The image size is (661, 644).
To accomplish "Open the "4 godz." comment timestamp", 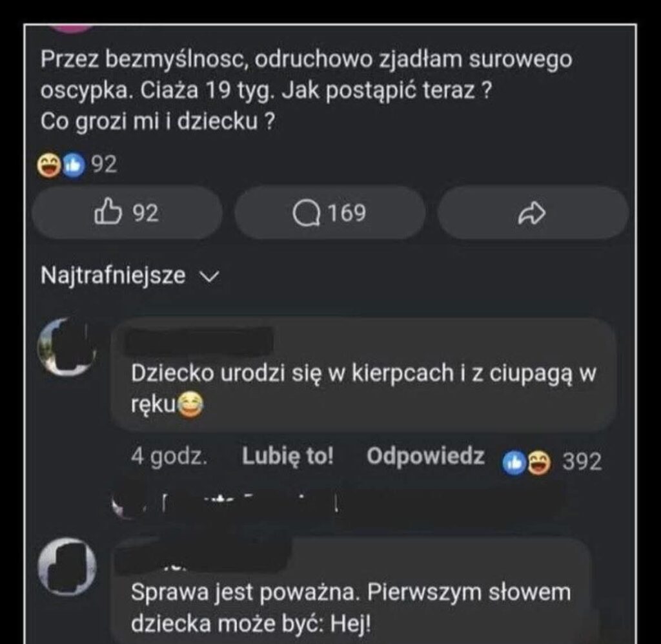I will coord(169,457).
